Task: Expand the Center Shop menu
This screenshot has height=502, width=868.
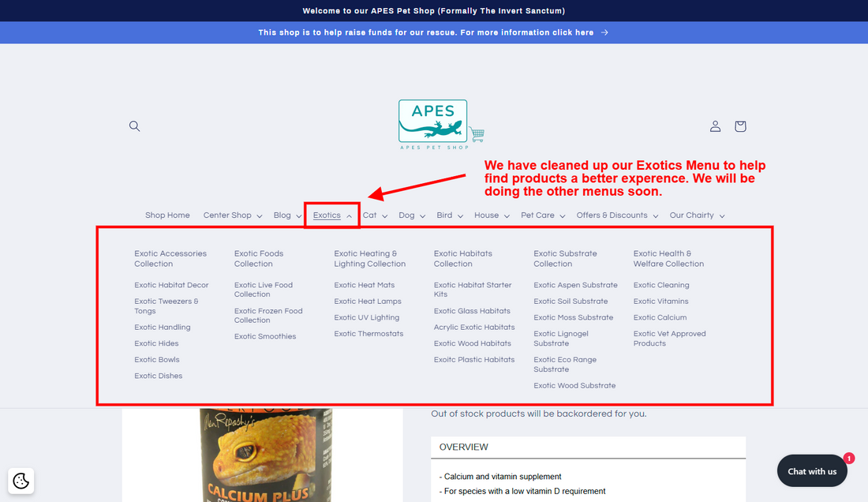Action: tap(233, 215)
